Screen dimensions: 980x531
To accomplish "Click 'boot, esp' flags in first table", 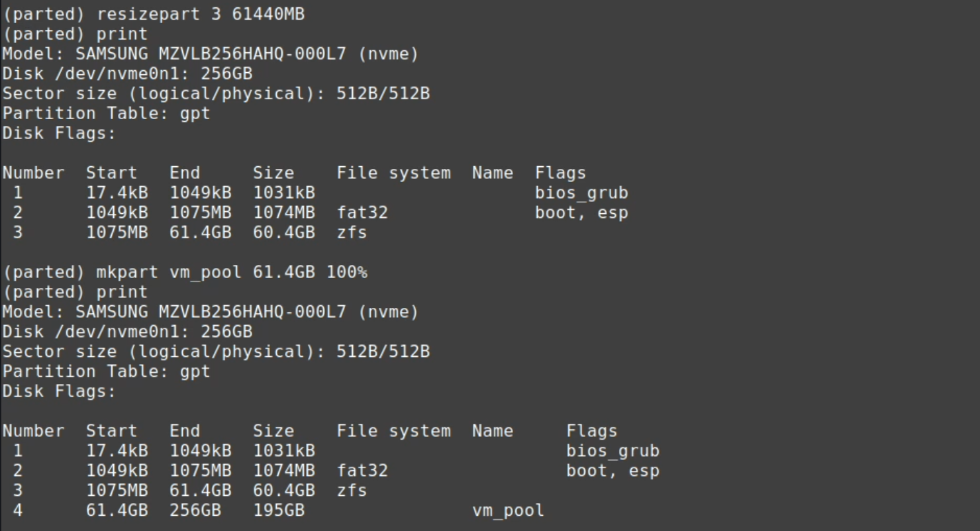I will coord(581,213).
